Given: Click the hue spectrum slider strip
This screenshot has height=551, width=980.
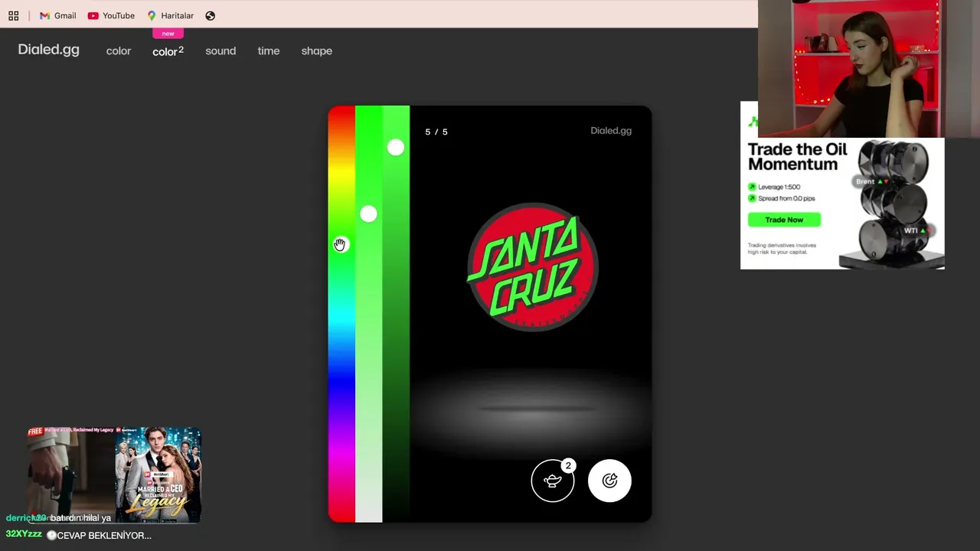Looking at the screenshot, I should click(x=341, y=314).
